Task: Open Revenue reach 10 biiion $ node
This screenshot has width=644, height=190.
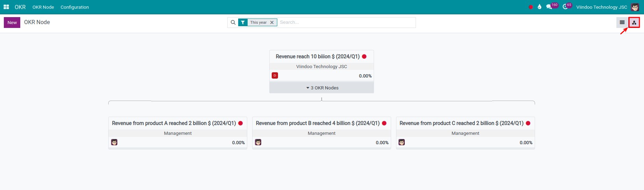Action: [x=317, y=57]
